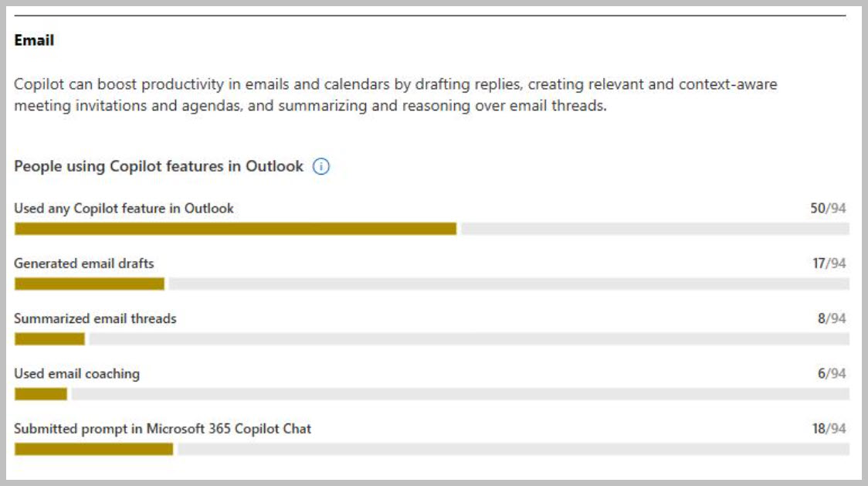Click the Summarized email threads label
868x486 pixels.
(x=95, y=318)
